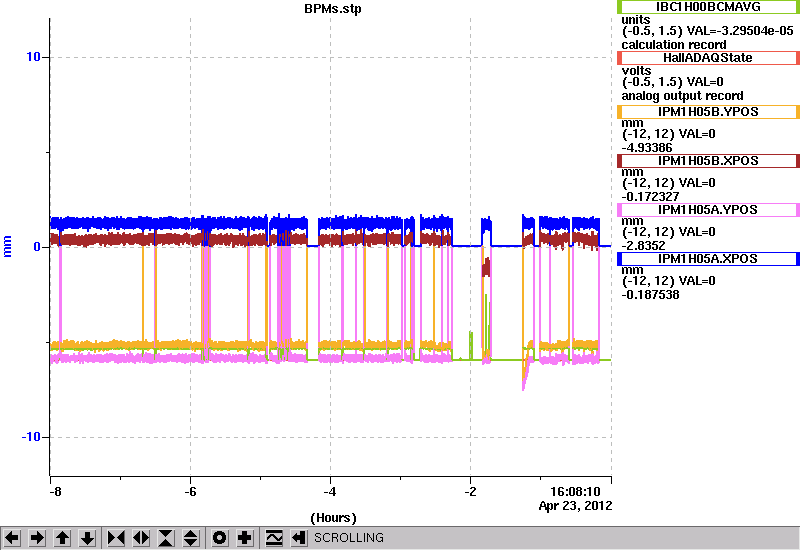Image resolution: width=800 pixels, height=550 pixels.
Task: Select the IBC1H00BCMAVG curve legend
Action: click(708, 7)
